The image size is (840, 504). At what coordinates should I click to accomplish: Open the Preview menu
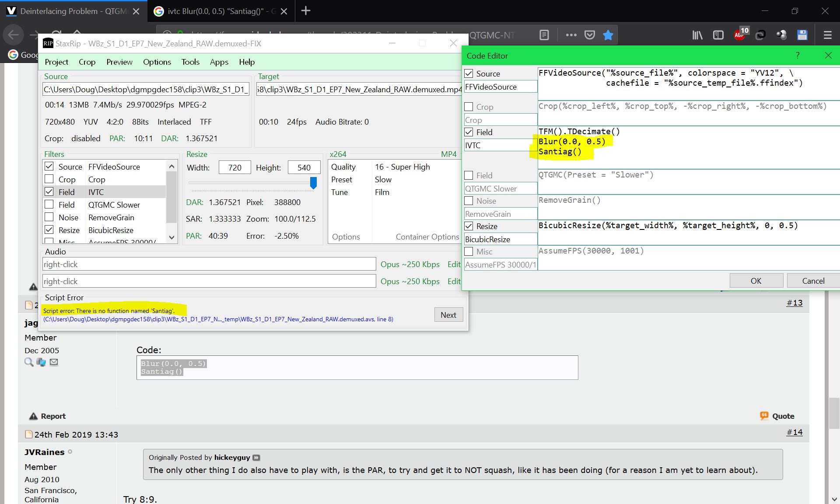119,62
